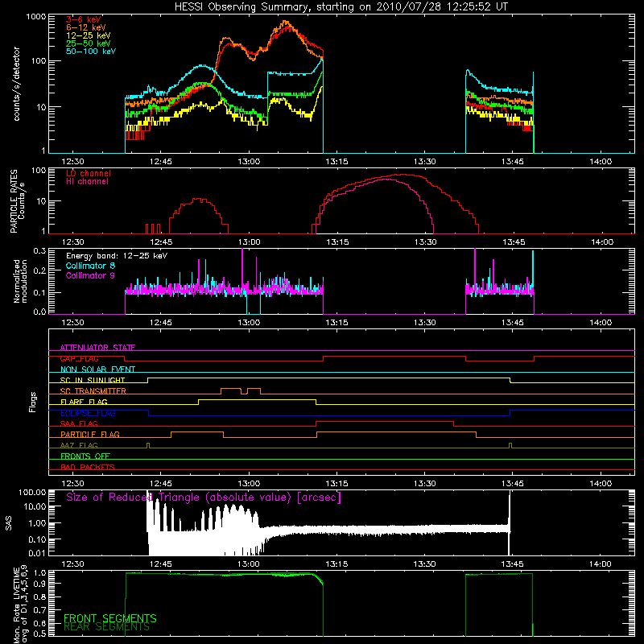Click the HESSI Observing Summary title text
Screen dimensions: 644x644
coord(341,7)
